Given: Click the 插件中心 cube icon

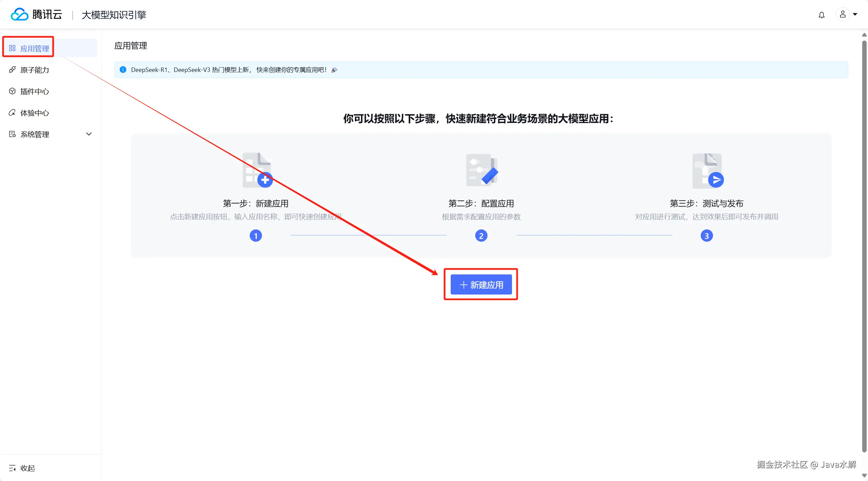Looking at the screenshot, I should (12, 91).
